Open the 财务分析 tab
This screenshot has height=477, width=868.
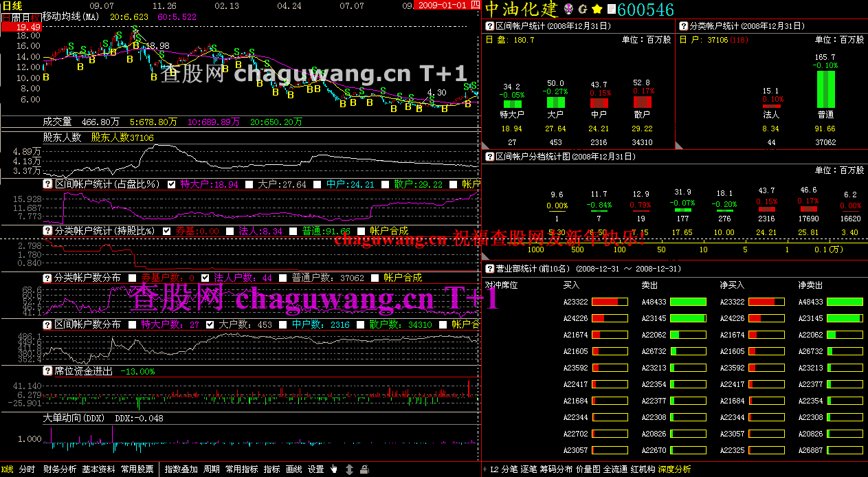pyautogui.click(x=60, y=469)
